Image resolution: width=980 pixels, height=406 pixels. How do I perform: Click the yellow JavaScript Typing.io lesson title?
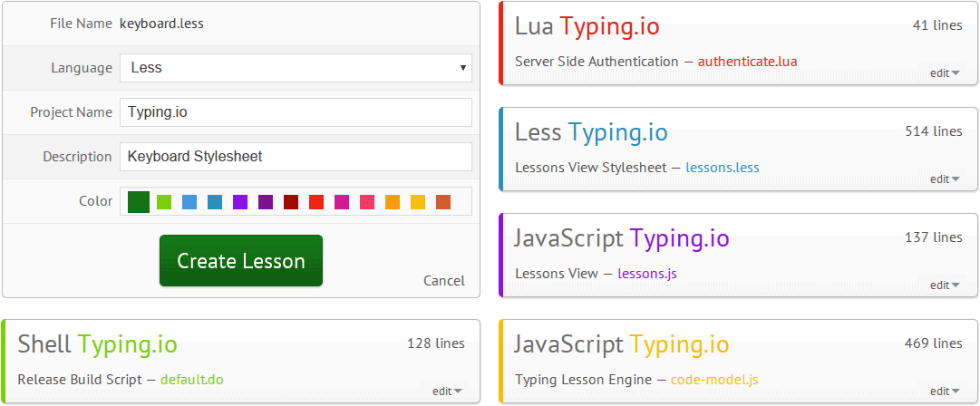coord(622,344)
